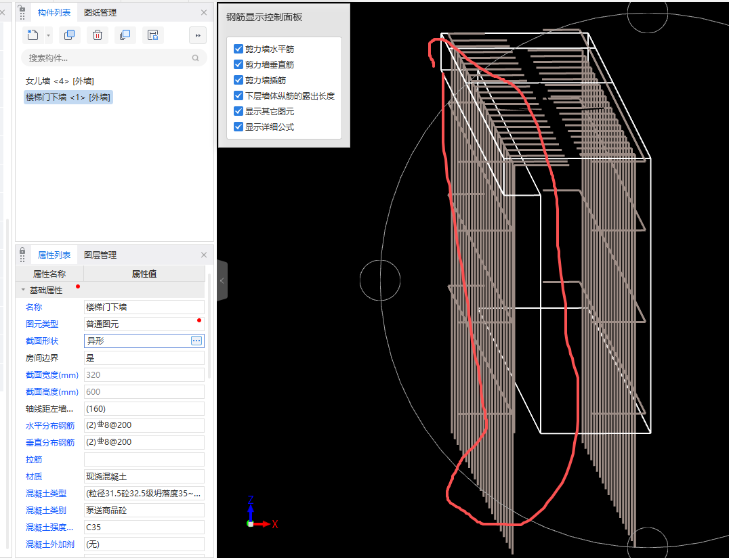
Task: Switch to the 图纸管理 tab
Action: click(x=100, y=12)
